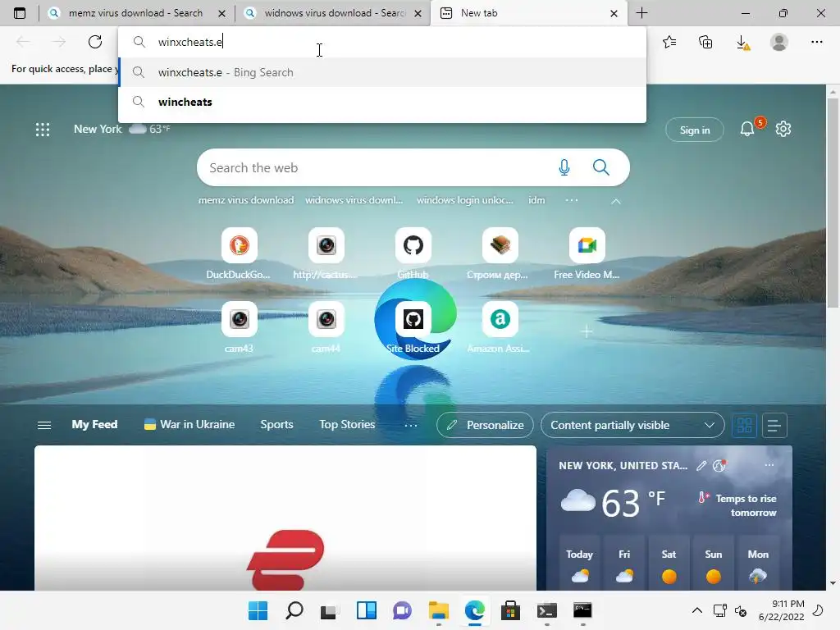
Task: Close the memz virus download tab
Action: (221, 13)
